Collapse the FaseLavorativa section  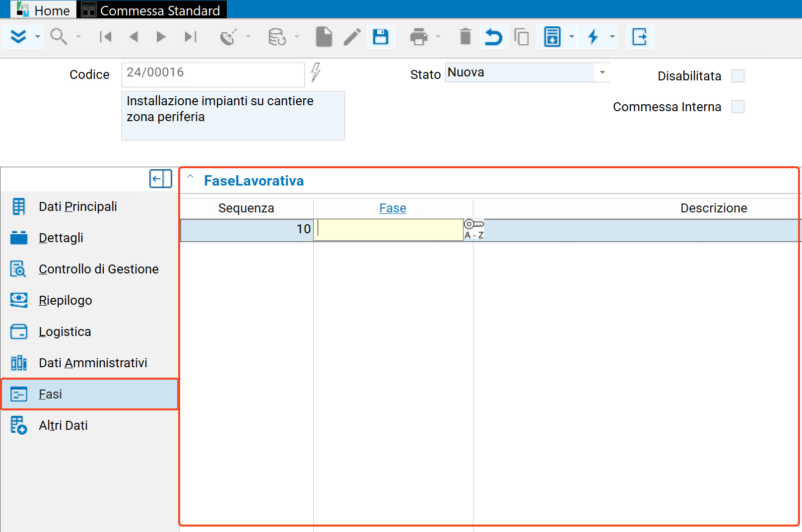point(190,177)
